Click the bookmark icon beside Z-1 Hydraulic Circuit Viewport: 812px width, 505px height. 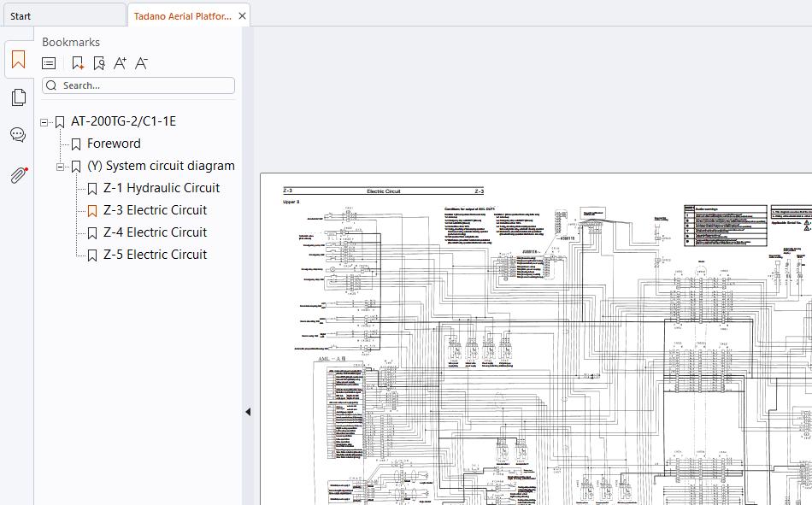point(92,189)
